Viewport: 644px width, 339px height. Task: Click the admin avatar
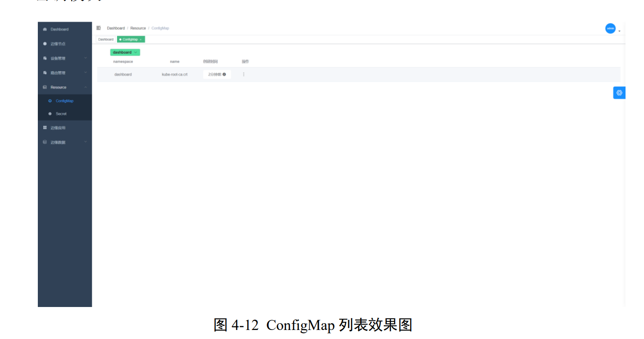(610, 28)
